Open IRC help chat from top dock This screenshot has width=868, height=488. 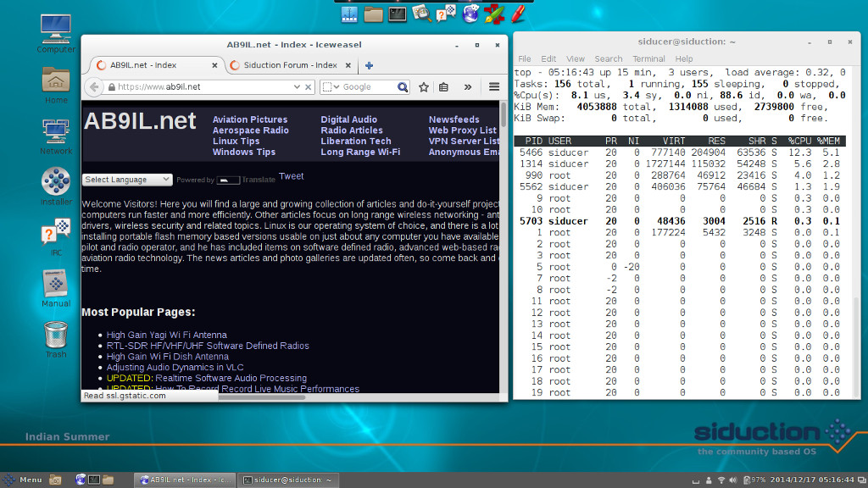pos(446,14)
